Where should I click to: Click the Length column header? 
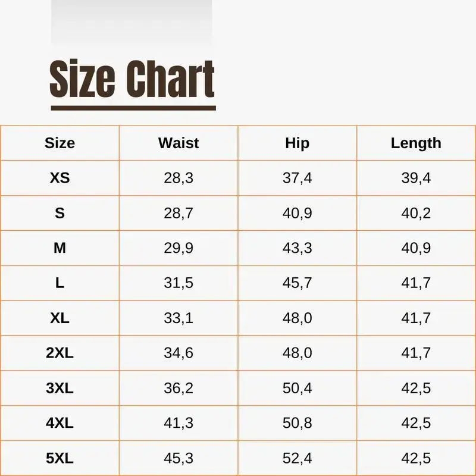pos(416,143)
